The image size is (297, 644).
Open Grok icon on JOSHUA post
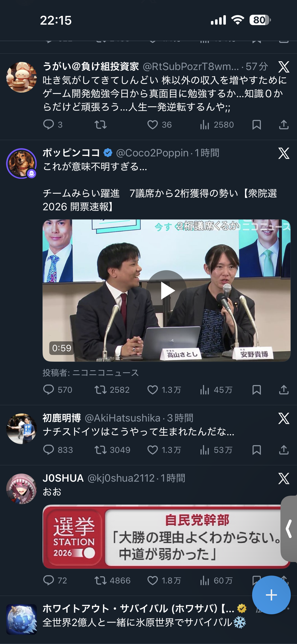[284, 478]
